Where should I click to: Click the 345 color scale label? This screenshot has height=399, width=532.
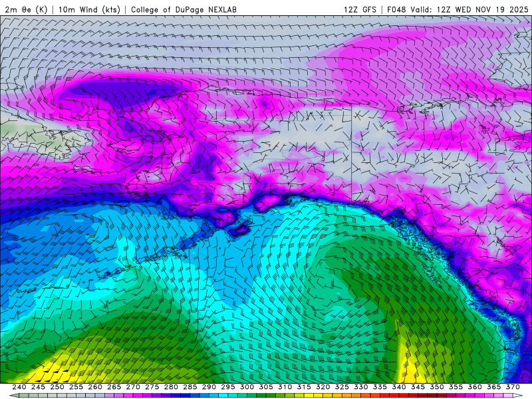[x=418, y=387]
